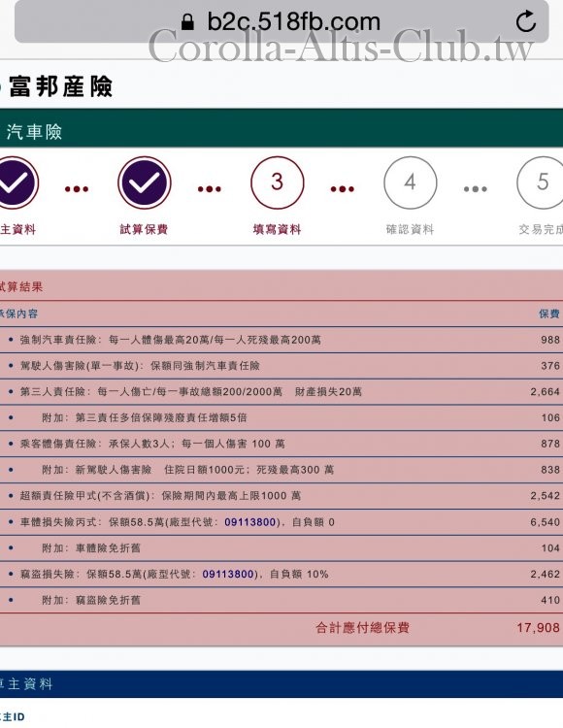Select the 超額責任險甲式 row text
The image size is (563, 728).
[160, 496]
